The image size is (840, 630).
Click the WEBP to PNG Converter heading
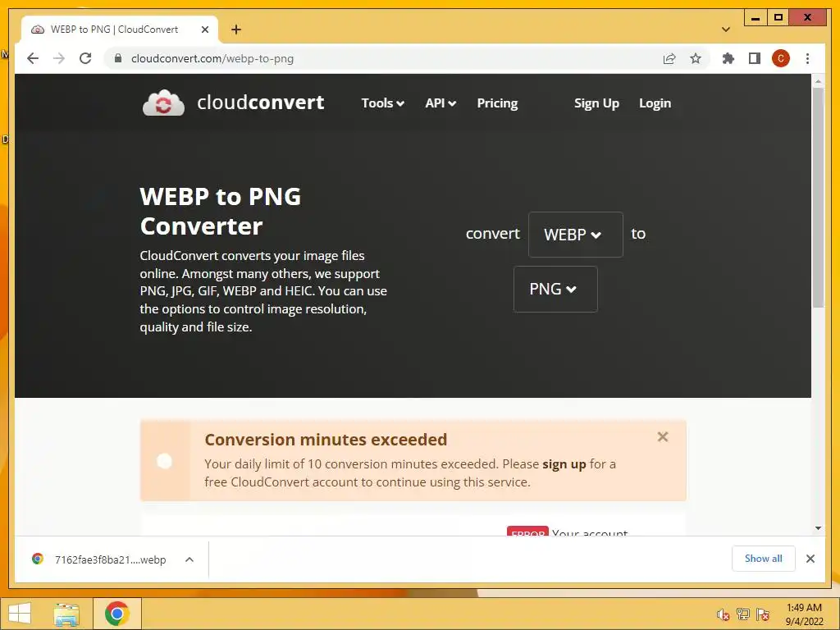click(x=220, y=211)
